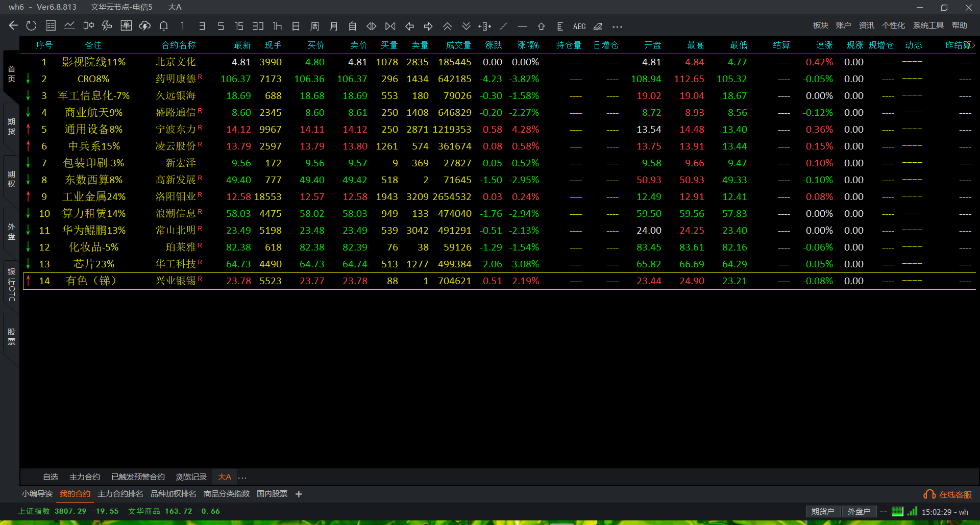
Task: Switch to the 外盘 side tab
Action: pyautogui.click(x=11, y=232)
